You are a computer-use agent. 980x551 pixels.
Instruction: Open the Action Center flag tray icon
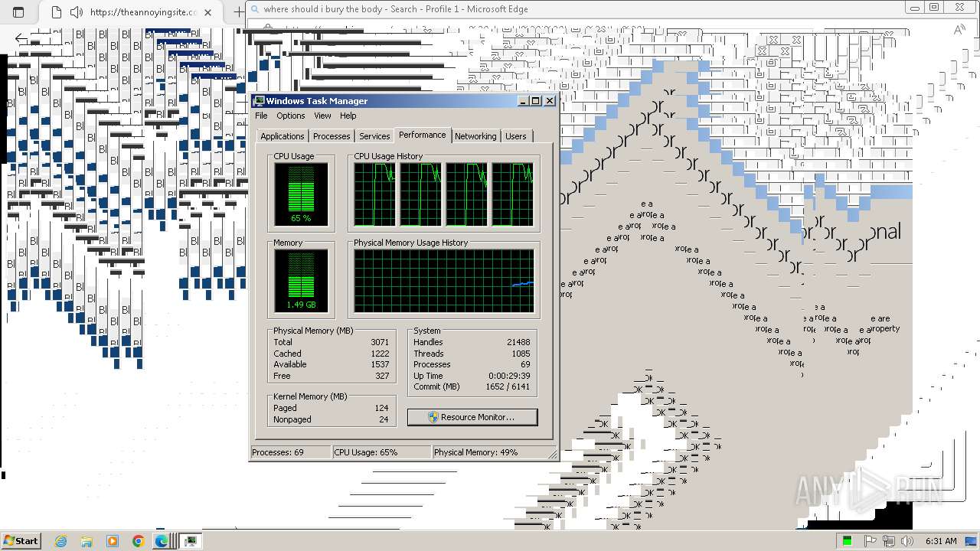tap(871, 541)
